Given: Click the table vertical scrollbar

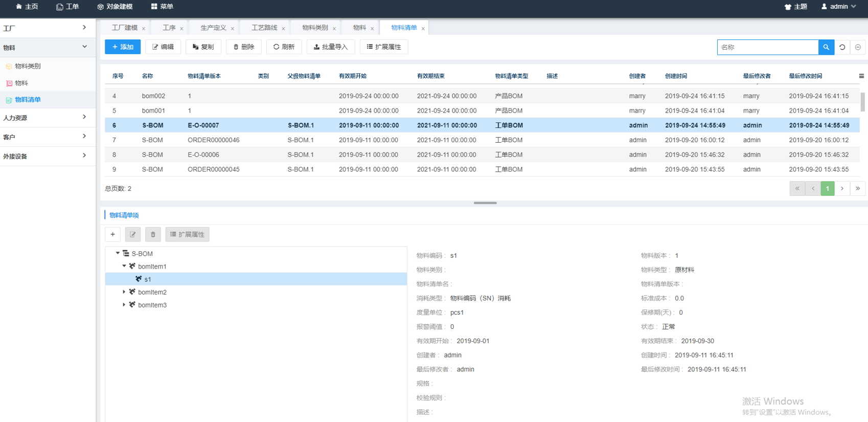Looking at the screenshot, I should click(863, 101).
